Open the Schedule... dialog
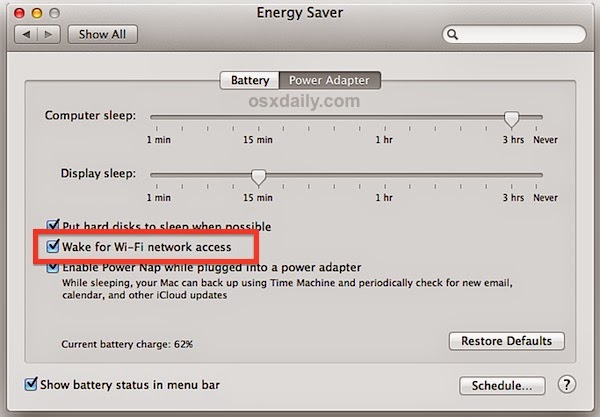This screenshot has height=417, width=600. tap(502, 386)
